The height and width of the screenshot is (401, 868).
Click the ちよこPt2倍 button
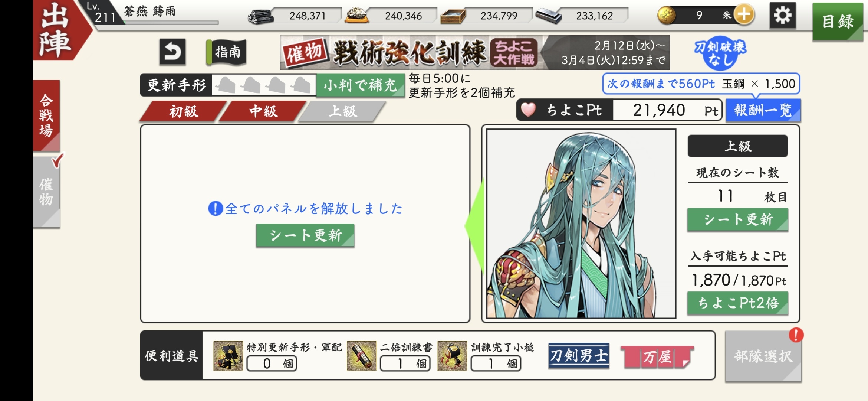pos(738,303)
